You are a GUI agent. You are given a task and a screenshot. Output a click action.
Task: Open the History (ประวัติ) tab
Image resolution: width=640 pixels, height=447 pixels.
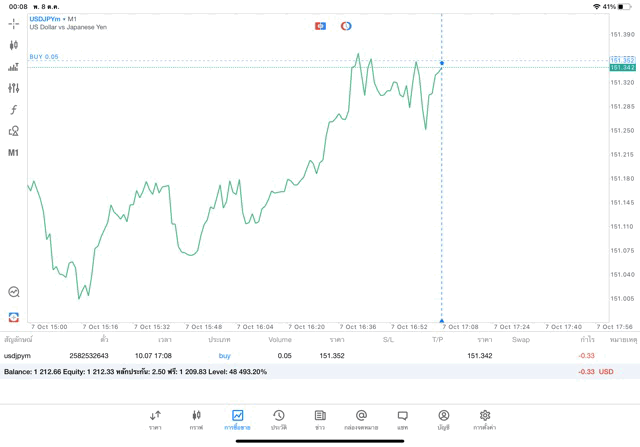tap(279, 419)
